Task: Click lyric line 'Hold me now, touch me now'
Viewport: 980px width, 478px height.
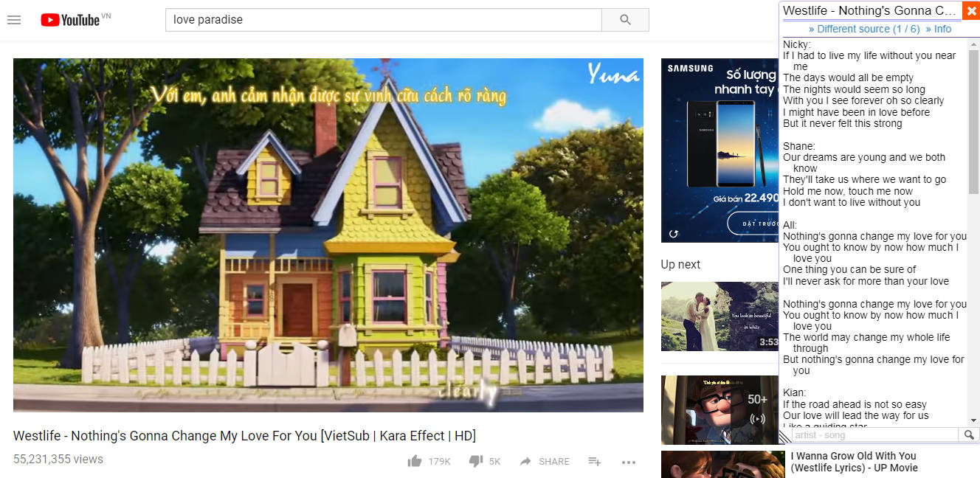Action: pyautogui.click(x=848, y=191)
